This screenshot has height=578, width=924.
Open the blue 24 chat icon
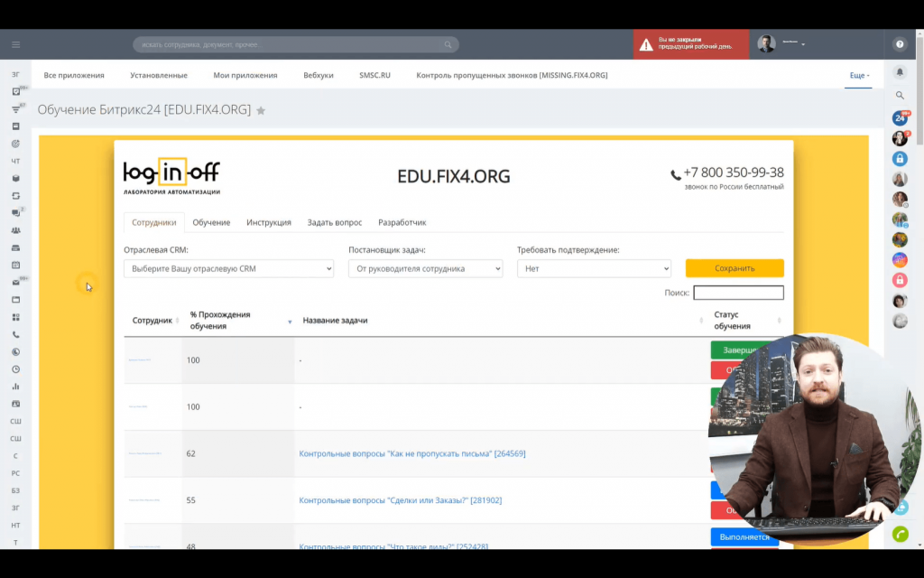(900, 118)
